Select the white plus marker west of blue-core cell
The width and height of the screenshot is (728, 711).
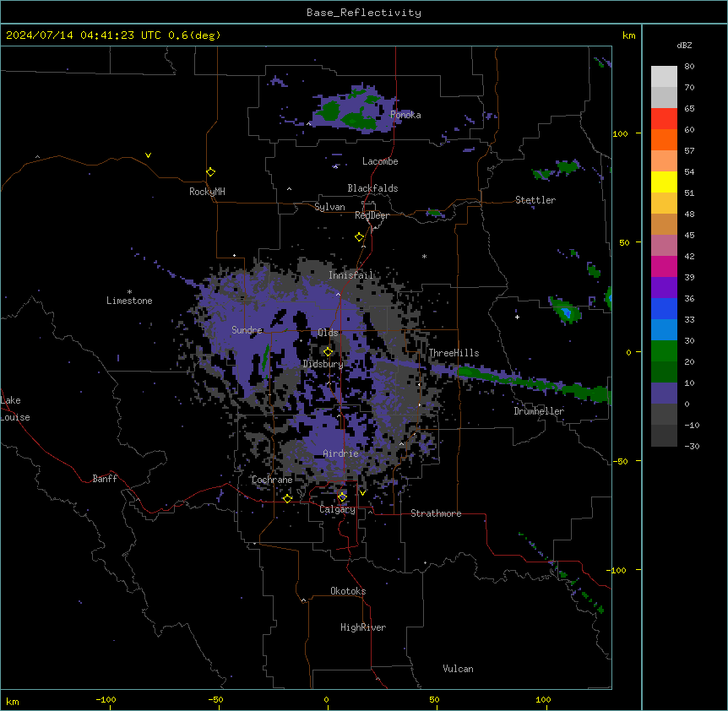pyautogui.click(x=517, y=317)
